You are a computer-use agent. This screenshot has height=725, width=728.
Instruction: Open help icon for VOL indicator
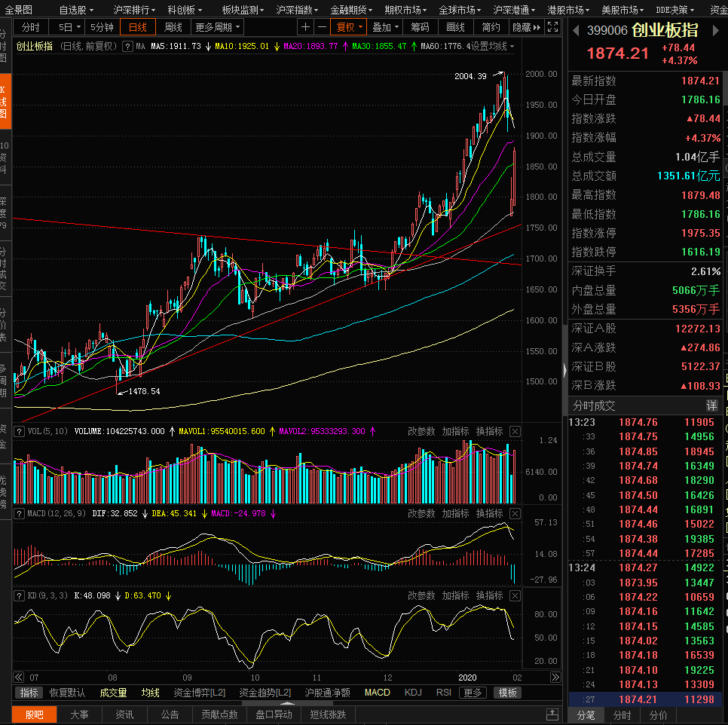(x=19, y=432)
